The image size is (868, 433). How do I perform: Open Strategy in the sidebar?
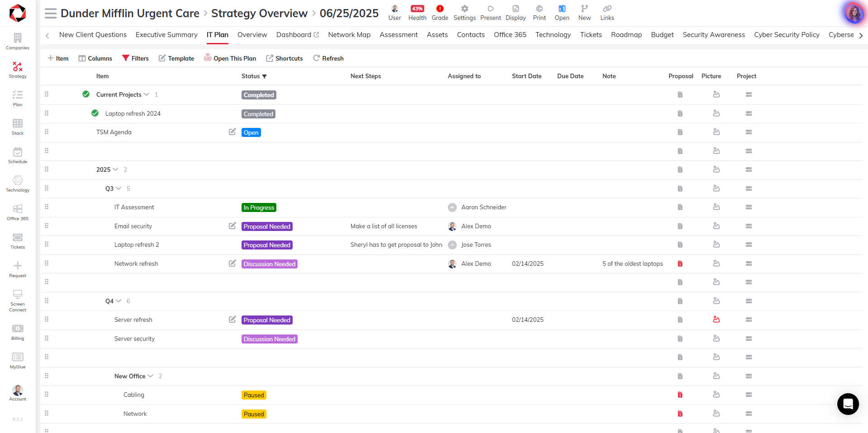[x=18, y=70]
